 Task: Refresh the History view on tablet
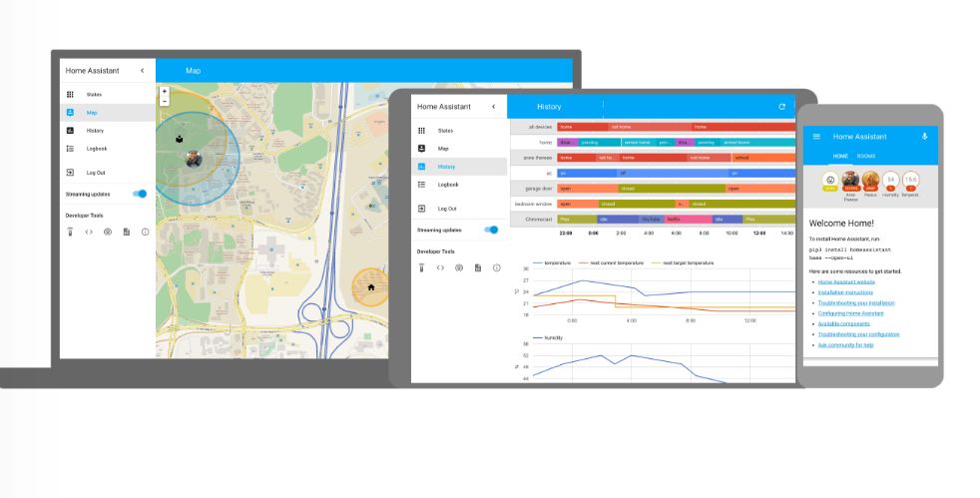click(781, 107)
